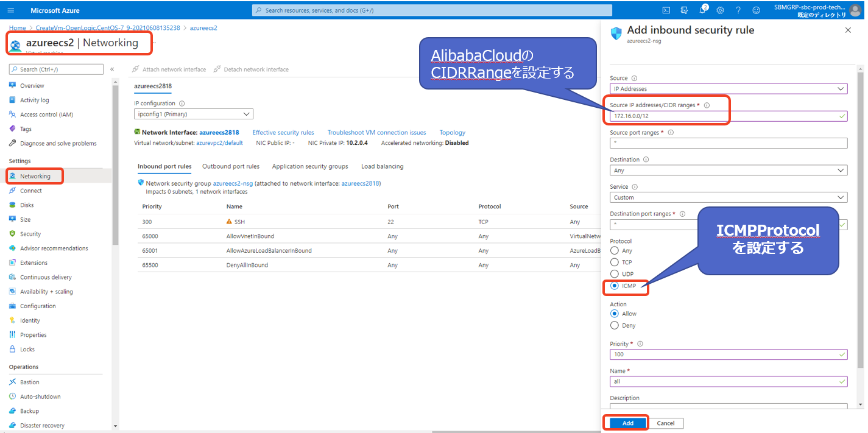Open the Destination dropdown showing Any

tap(729, 171)
